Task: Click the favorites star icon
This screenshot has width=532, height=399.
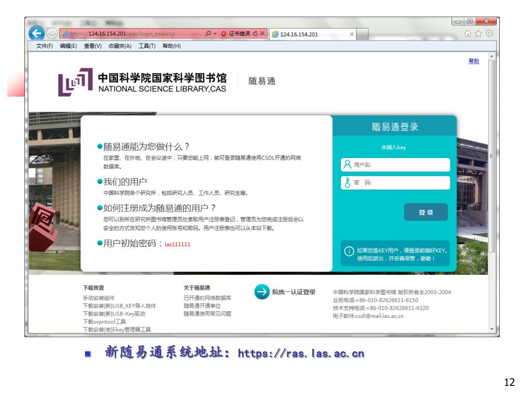Action: point(478,33)
